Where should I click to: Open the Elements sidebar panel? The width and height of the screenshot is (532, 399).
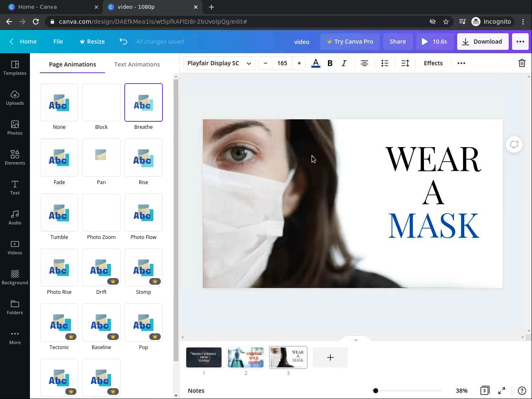click(15, 158)
